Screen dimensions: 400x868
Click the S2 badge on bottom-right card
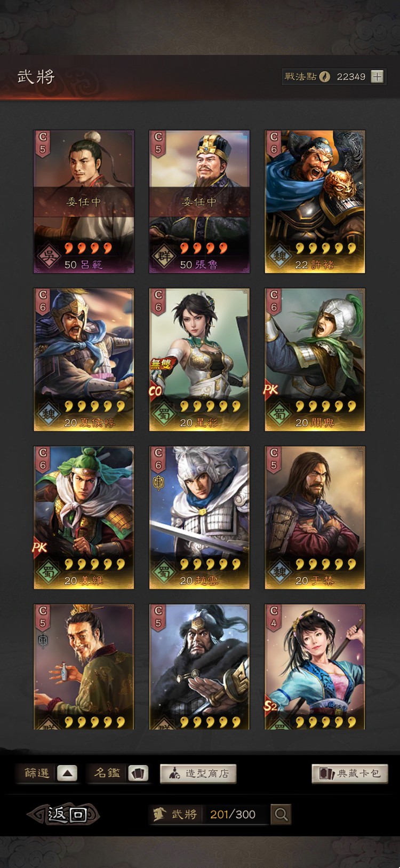tap(271, 706)
